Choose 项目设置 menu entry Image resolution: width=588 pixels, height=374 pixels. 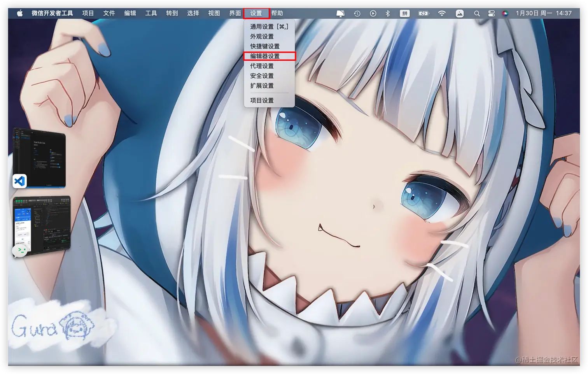click(x=269, y=100)
